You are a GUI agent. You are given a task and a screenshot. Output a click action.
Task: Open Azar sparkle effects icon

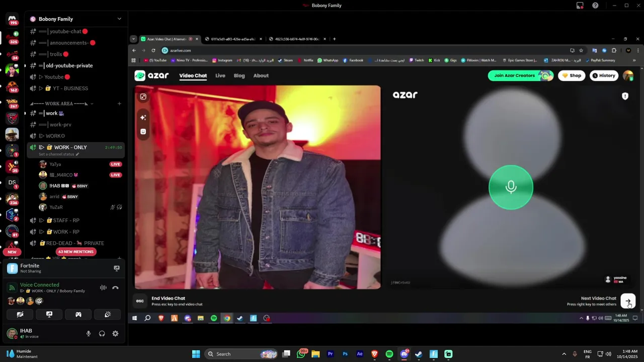coord(143,117)
